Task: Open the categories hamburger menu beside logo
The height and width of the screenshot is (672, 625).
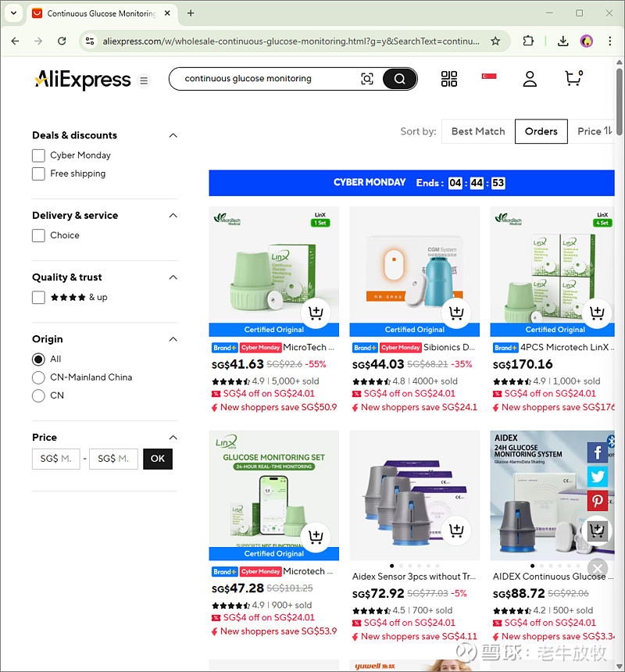Action: click(144, 80)
